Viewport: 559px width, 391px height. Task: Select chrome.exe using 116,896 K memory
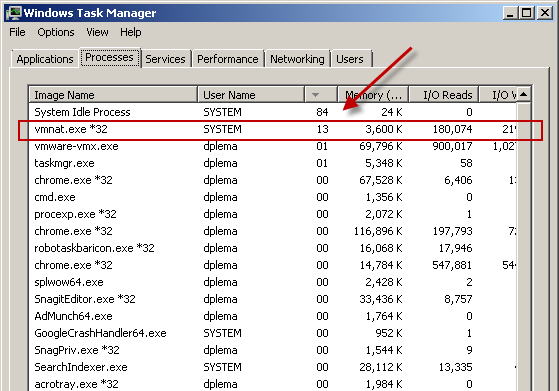coord(273,231)
